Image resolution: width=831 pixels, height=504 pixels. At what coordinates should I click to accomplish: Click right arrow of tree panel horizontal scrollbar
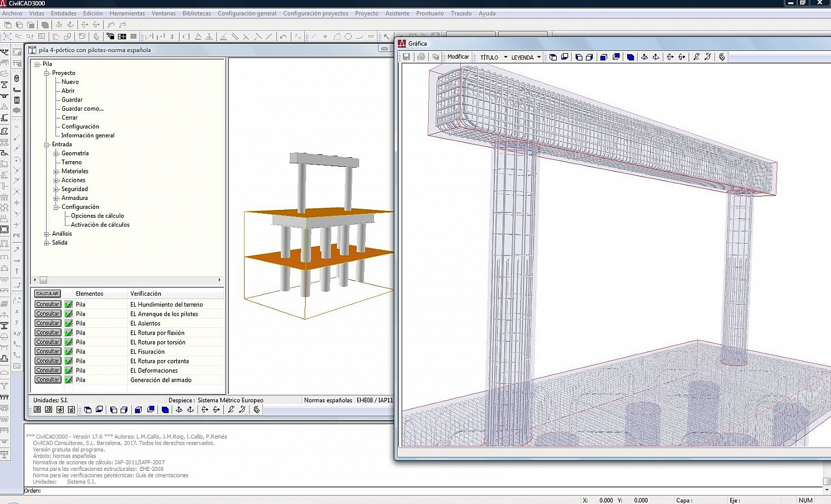(x=219, y=280)
